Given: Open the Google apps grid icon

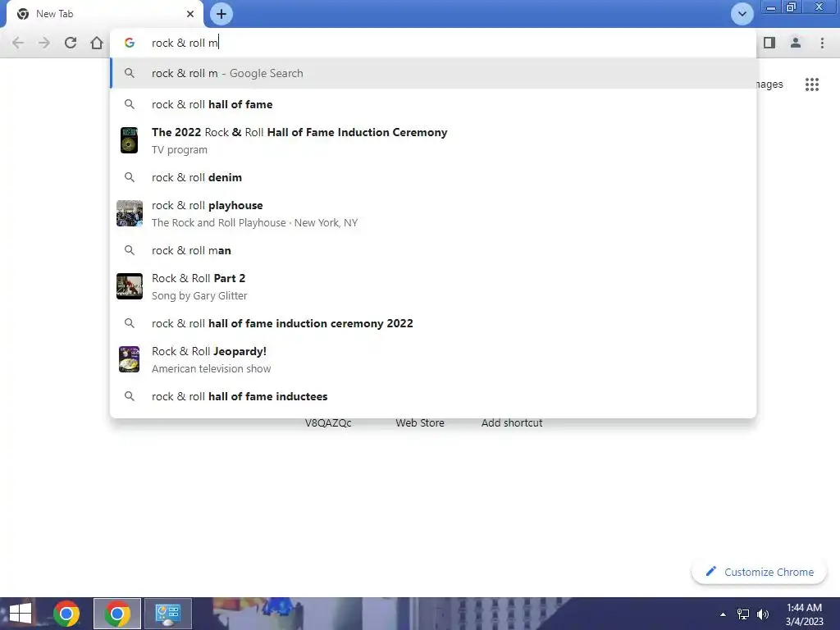Looking at the screenshot, I should pyautogui.click(x=812, y=84).
